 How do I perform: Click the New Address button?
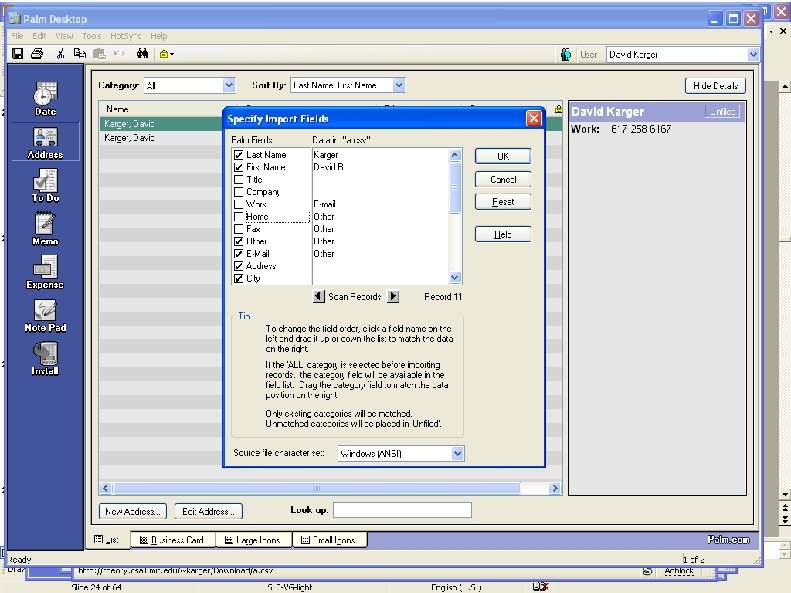(133, 511)
